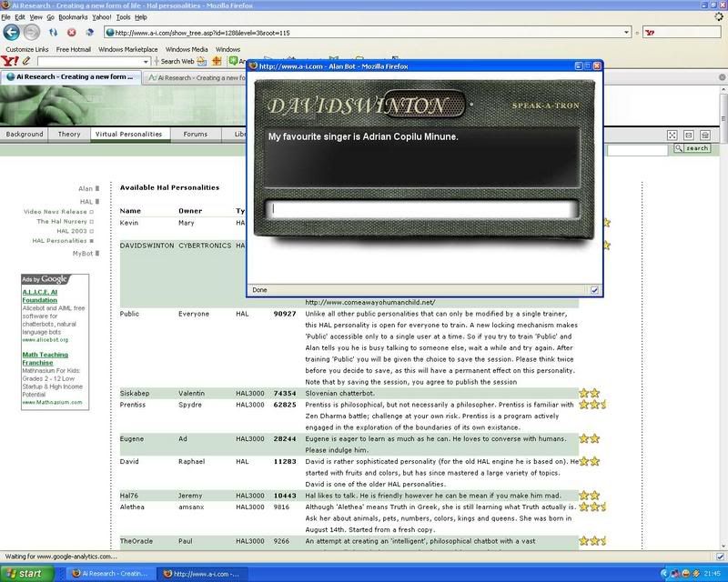Click the Forward navigation arrow
The height and width of the screenshot is (582, 728).
(x=32, y=33)
